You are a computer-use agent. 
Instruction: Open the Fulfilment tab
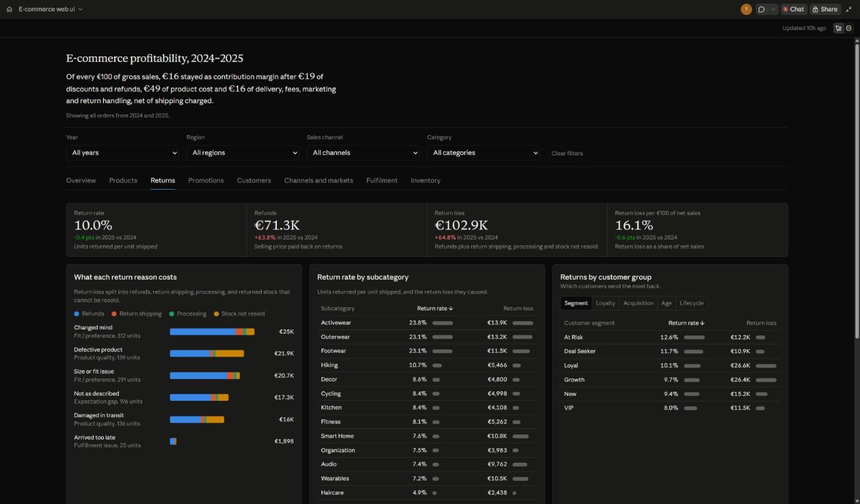point(382,181)
